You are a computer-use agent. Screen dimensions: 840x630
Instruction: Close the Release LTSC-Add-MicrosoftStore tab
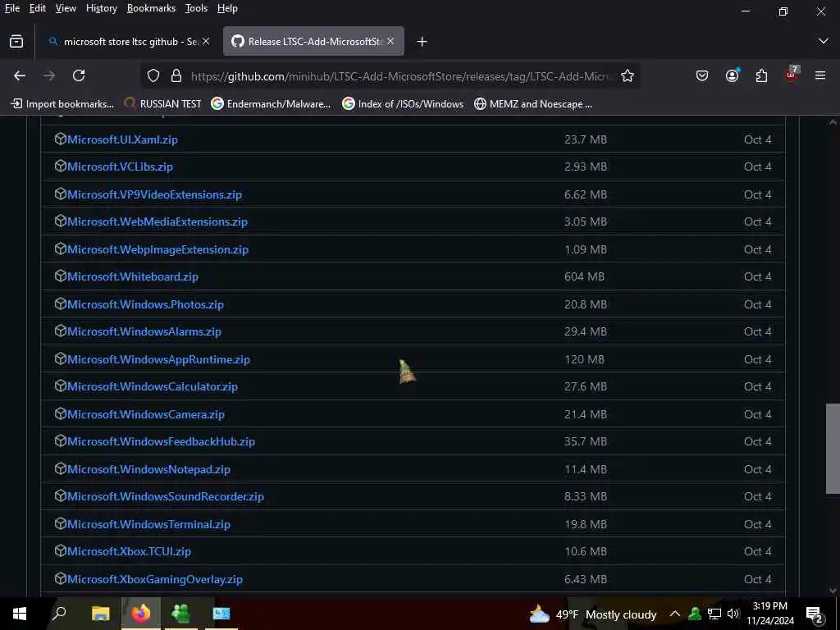click(x=390, y=41)
